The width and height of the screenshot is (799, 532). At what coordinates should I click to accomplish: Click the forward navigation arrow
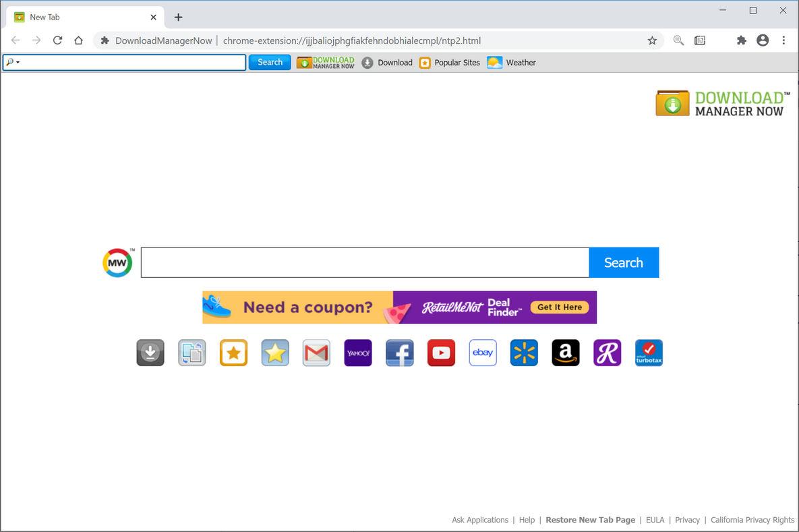coord(36,40)
